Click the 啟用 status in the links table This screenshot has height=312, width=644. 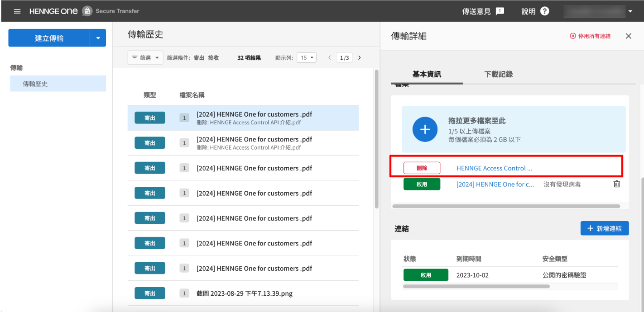point(426,275)
